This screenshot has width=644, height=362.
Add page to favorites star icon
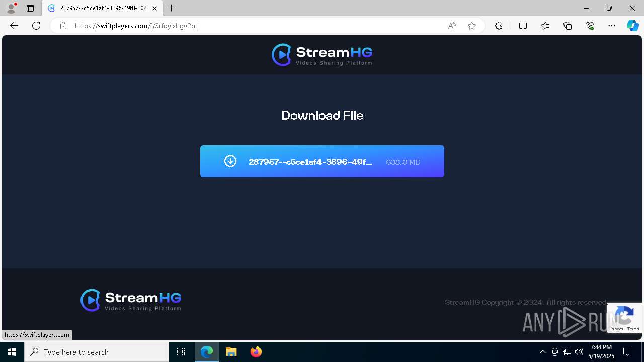click(x=472, y=26)
